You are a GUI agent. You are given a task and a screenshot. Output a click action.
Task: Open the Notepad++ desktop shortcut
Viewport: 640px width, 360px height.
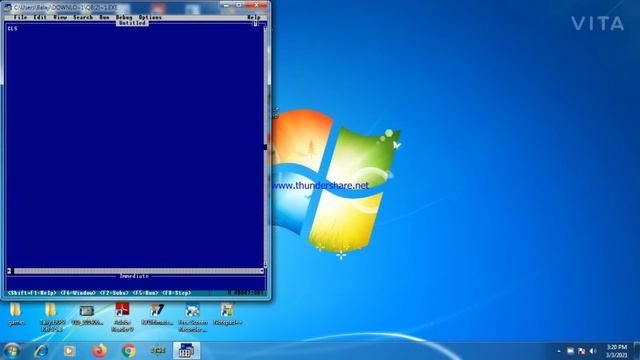click(x=227, y=315)
